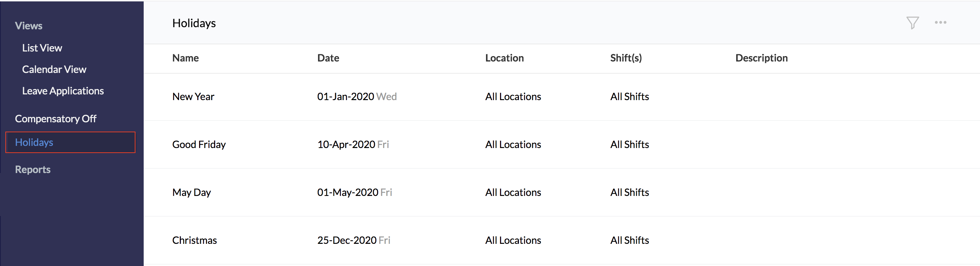Open the Reports section
Viewport: 980px width, 266px height.
33,169
